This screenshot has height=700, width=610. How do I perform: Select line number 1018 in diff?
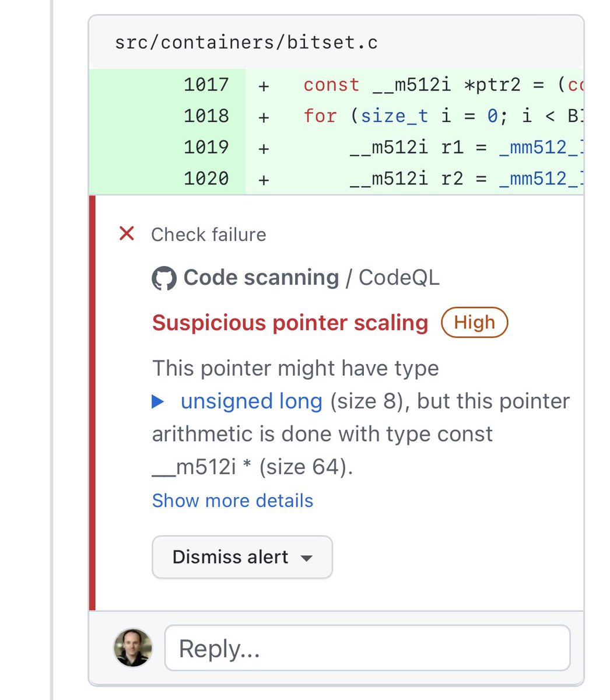[206, 116]
